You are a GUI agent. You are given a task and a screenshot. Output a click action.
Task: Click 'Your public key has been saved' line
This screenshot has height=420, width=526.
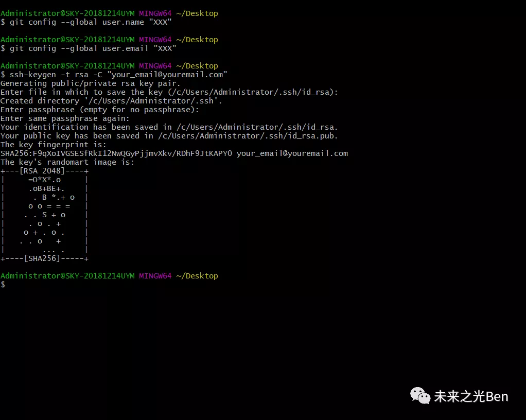click(169, 136)
